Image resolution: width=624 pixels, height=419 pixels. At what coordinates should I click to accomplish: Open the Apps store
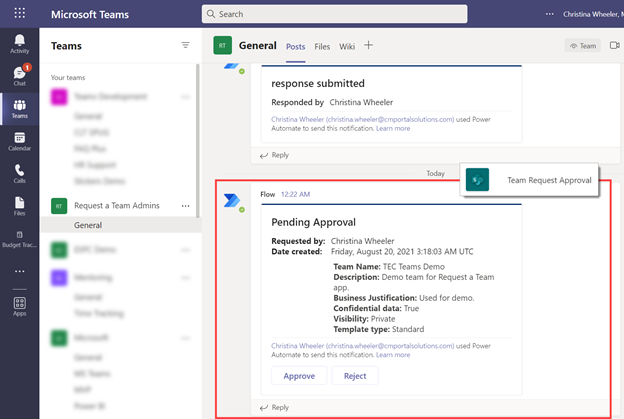tap(20, 306)
